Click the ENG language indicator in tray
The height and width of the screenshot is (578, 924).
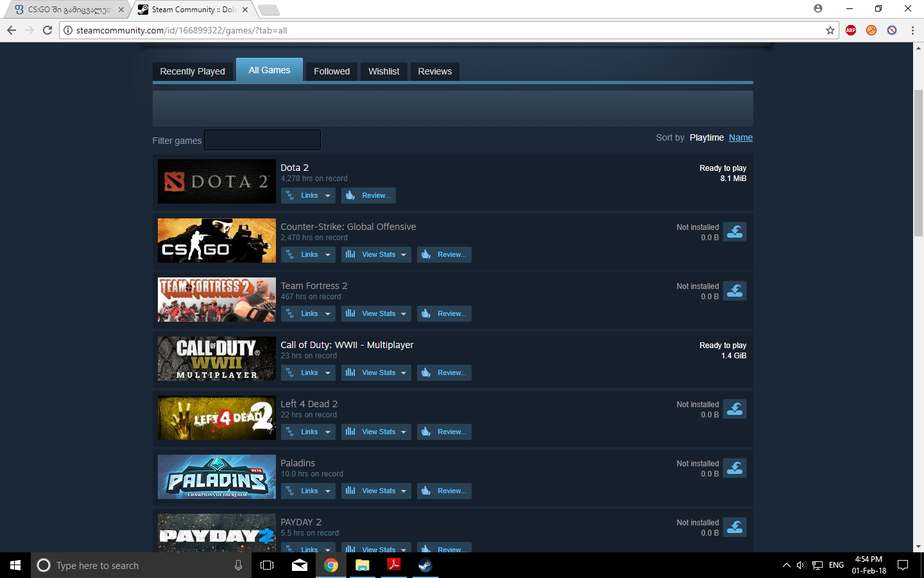tap(836, 565)
